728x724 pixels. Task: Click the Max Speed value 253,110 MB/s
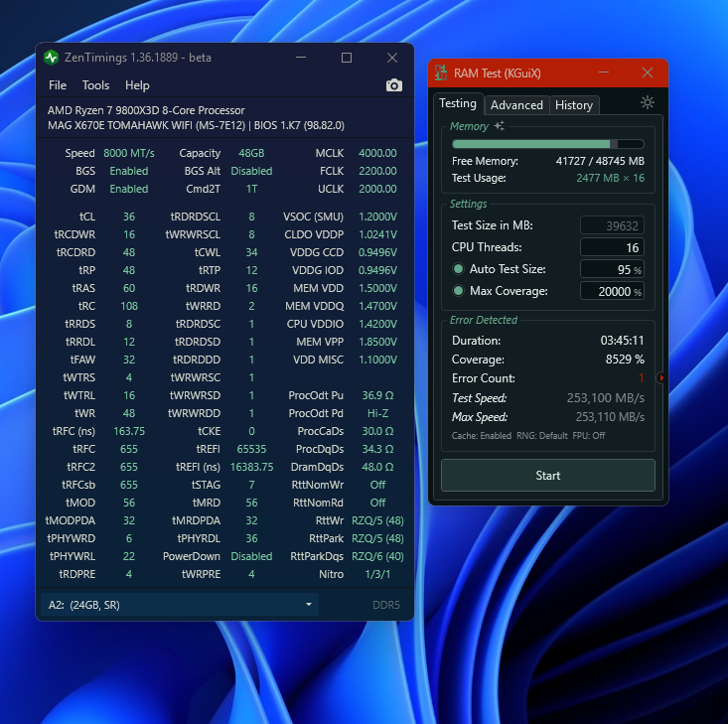pos(610,417)
